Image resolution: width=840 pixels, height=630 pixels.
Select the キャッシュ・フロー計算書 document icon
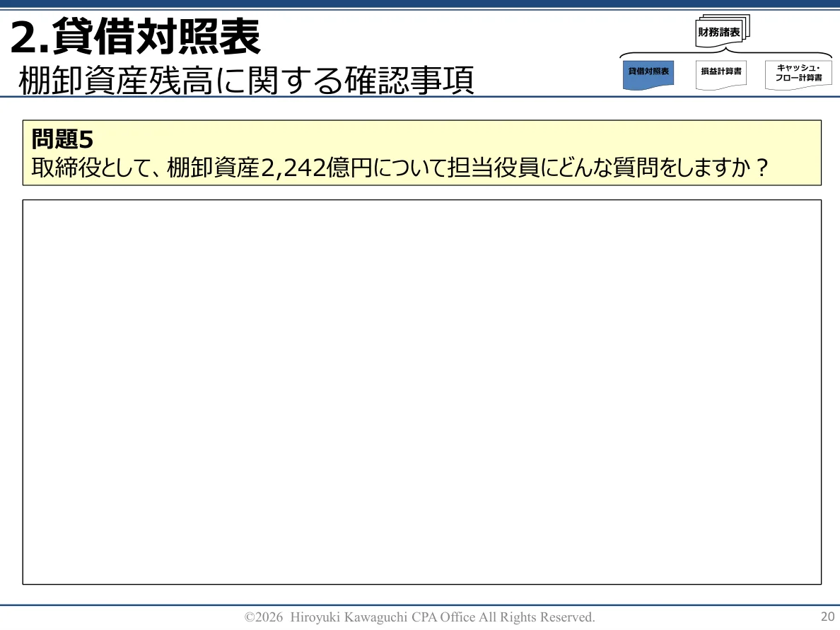point(798,74)
